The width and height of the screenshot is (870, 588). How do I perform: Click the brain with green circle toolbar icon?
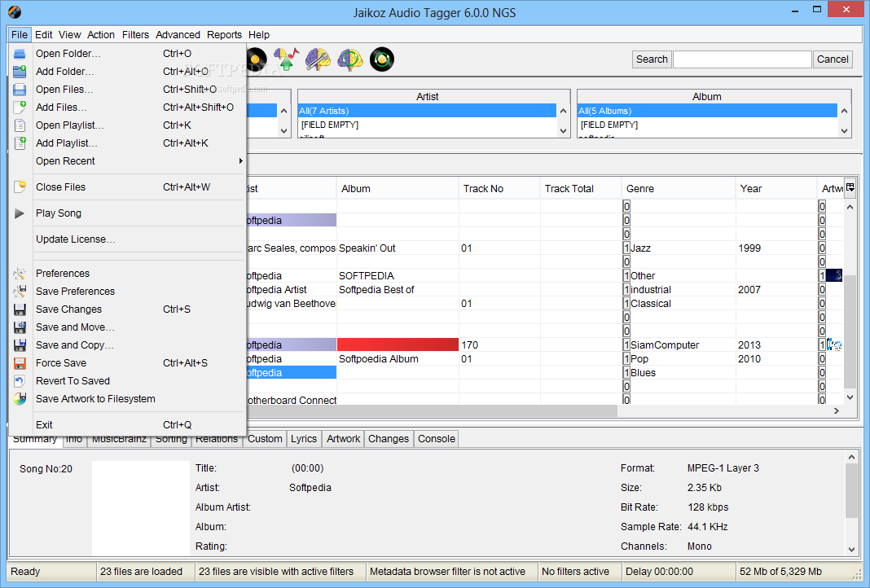(350, 59)
